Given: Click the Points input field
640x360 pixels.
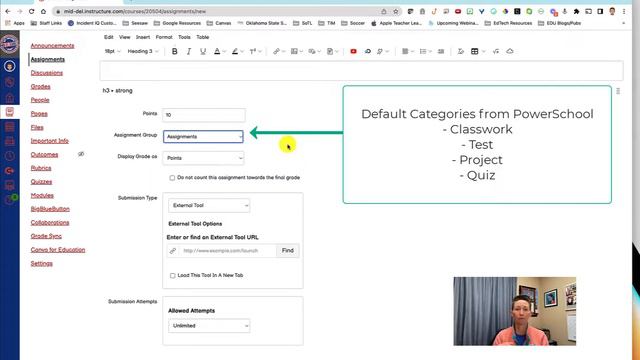Looking at the screenshot, I should point(204,115).
